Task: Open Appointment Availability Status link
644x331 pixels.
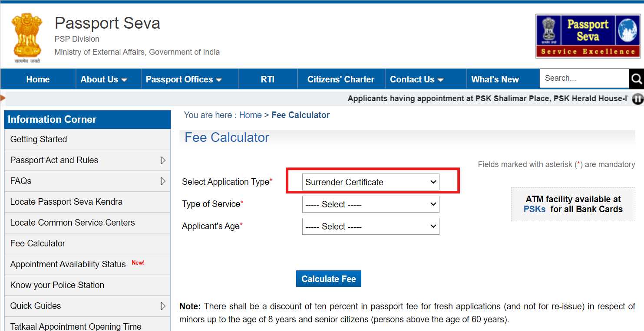Action: (x=87, y=264)
